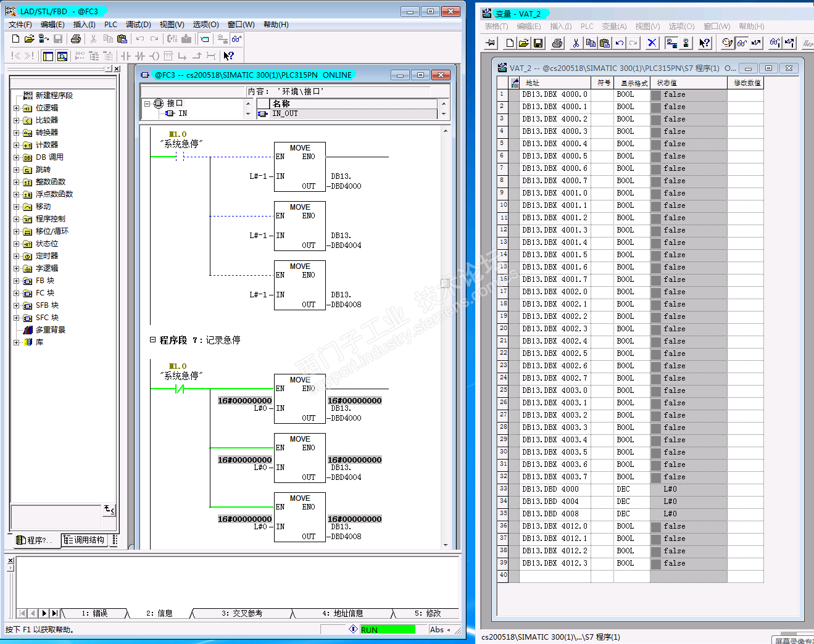Collapse 程序段 7 network header
Viewport: 814px width, 644px height.
[x=152, y=340]
